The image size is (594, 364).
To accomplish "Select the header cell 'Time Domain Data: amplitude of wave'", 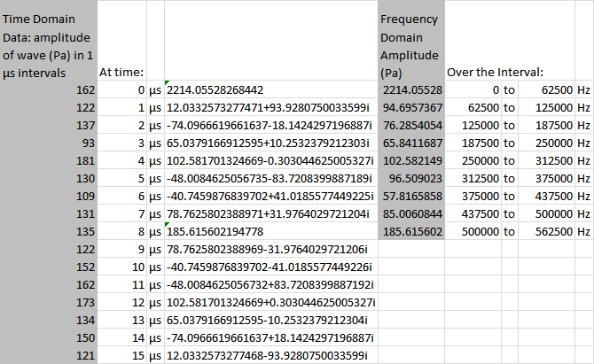I will click(49, 40).
